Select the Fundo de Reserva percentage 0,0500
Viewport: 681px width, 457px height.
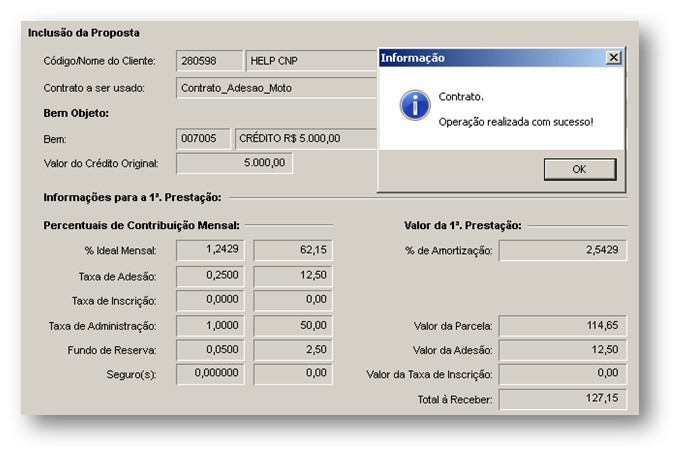click(x=210, y=350)
